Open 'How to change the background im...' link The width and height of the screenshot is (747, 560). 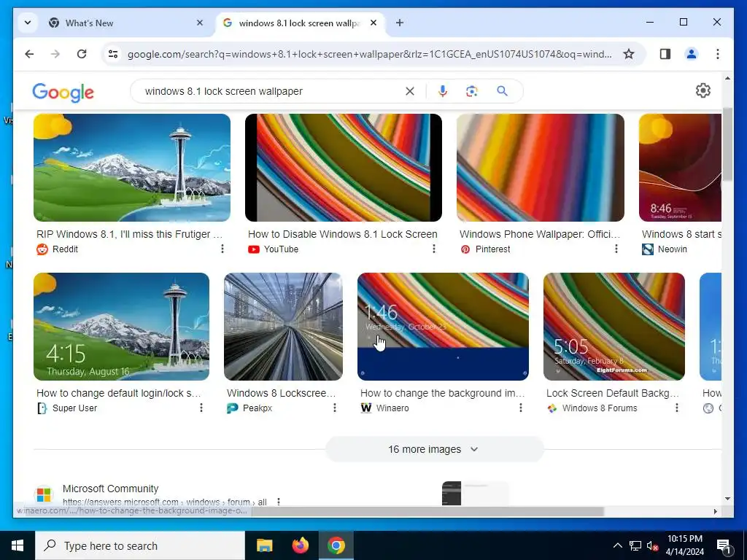point(443,393)
